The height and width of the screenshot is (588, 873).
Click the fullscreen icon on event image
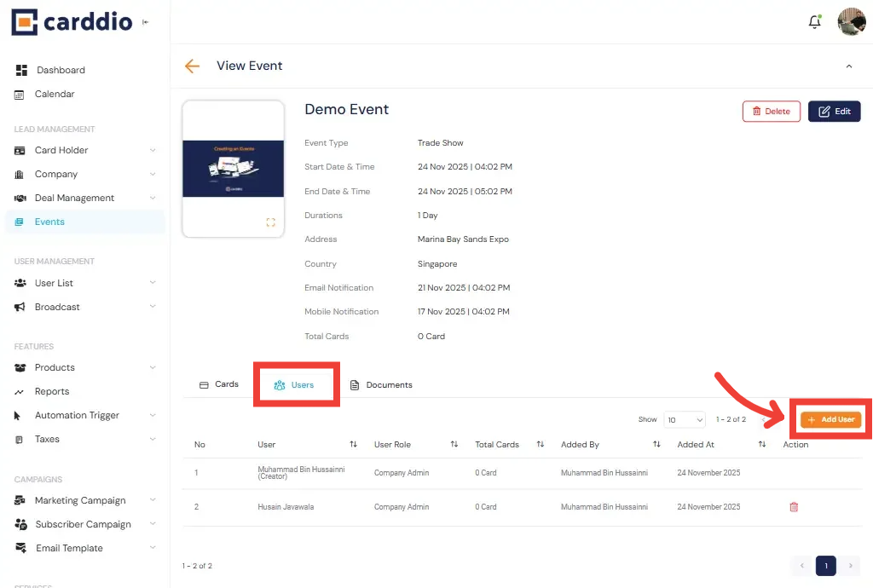click(x=270, y=222)
